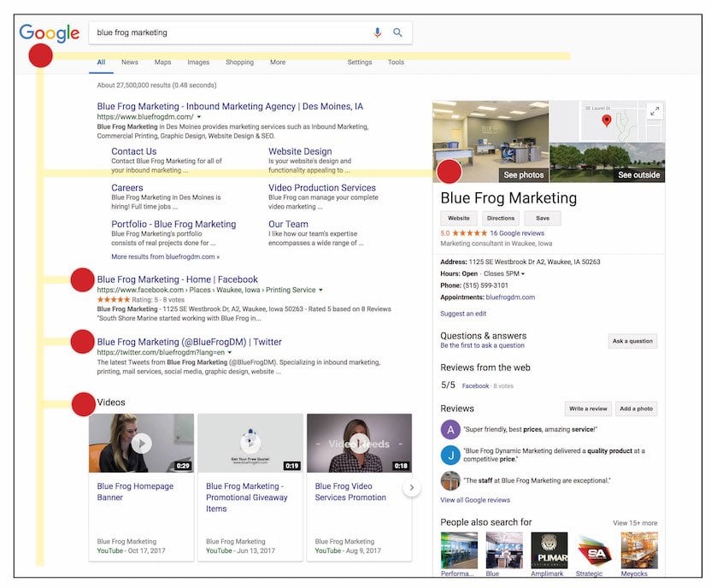
Task: Open Blue Frog Marketing Inbound Marketing Agency result
Action: pos(230,107)
